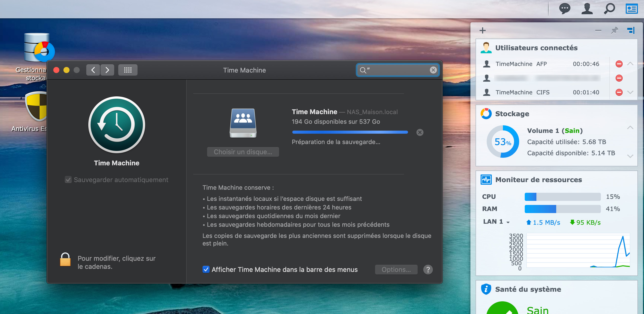Open the LAN 1 interface dropdown
Image resolution: width=644 pixels, height=314 pixels.
[508, 222]
